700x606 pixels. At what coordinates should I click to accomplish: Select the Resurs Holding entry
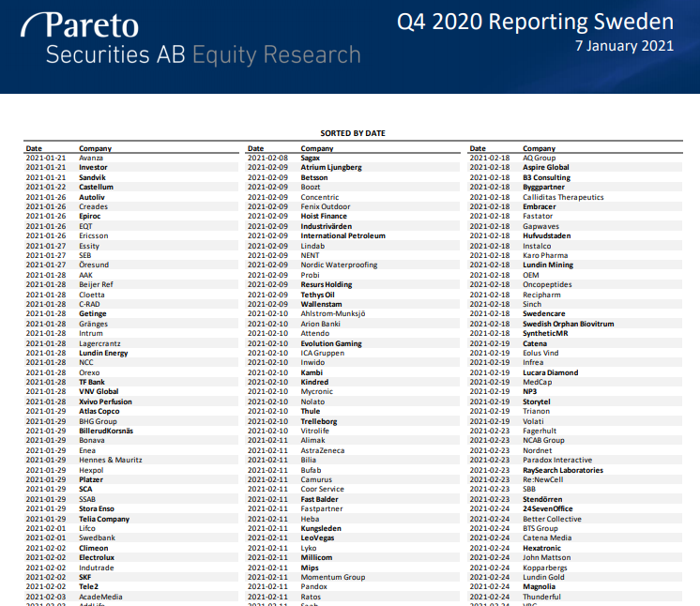[x=327, y=284]
